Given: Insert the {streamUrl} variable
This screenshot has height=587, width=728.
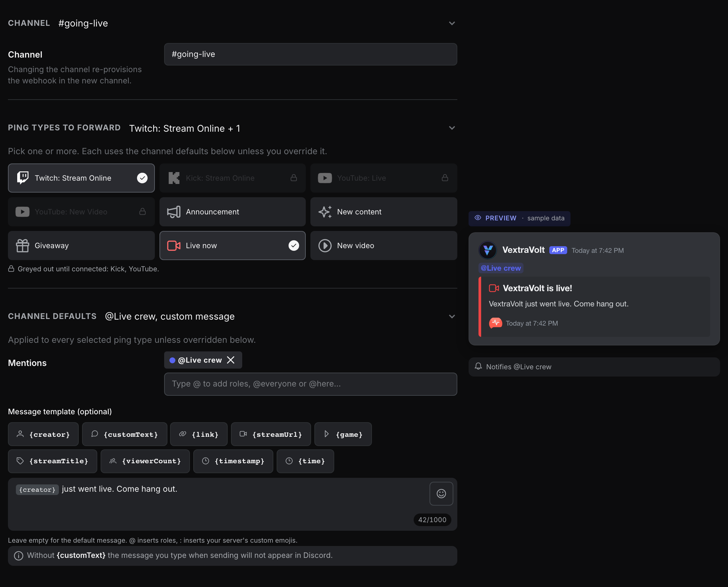Looking at the screenshot, I should [271, 434].
